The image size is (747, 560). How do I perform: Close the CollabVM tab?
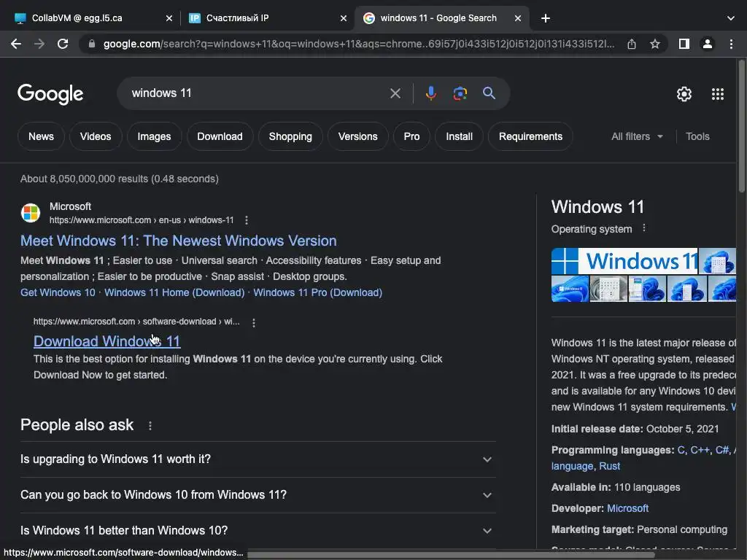click(169, 18)
